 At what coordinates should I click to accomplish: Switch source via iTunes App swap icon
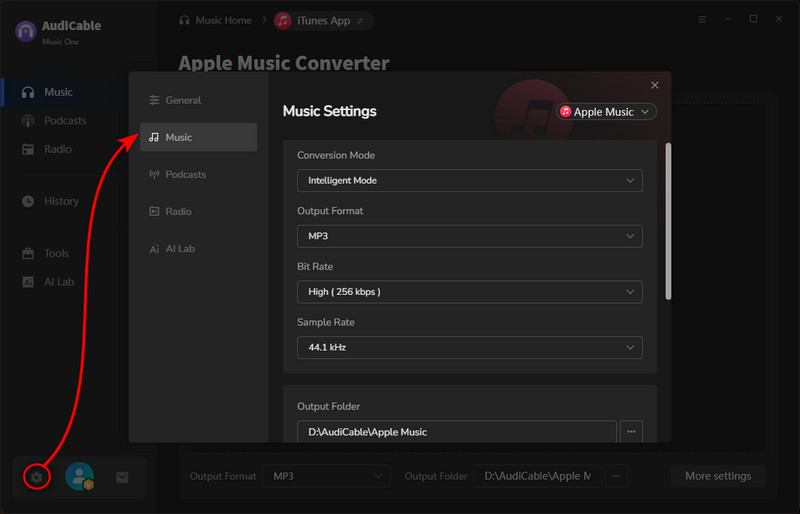(360, 21)
